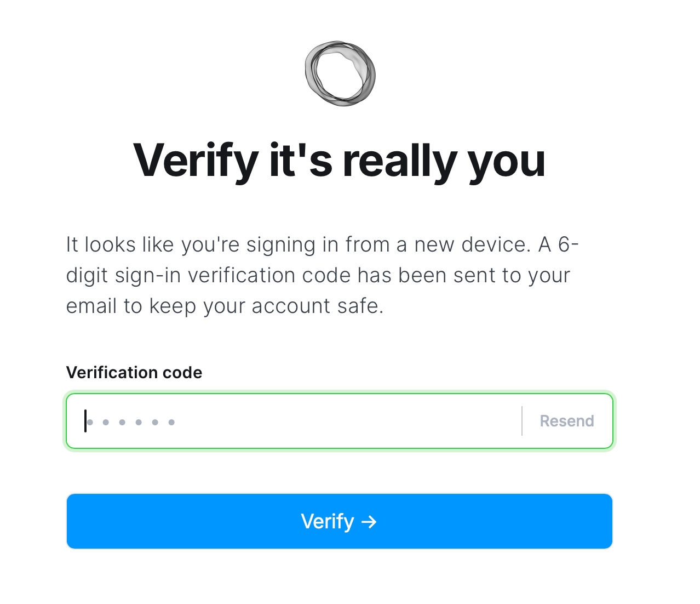Viewport: 700px width, 604px height.
Task: Click "account safe" text in the description
Action: point(318,306)
